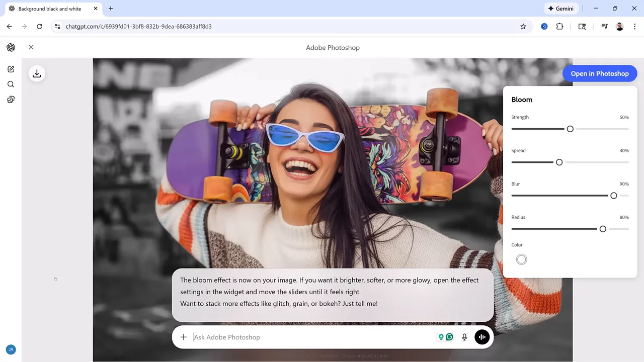Open the browser three-dot menu
Screen dimensions: 644x362
(x=635, y=26)
